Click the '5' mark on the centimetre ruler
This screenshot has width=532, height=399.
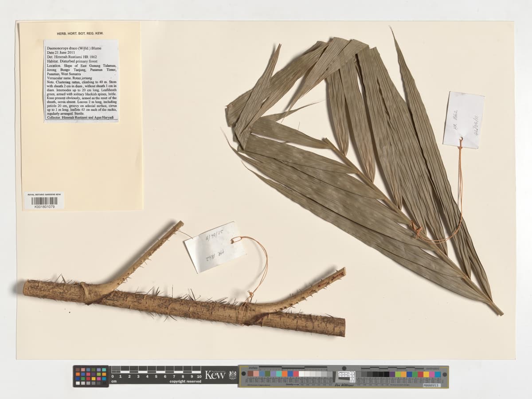pyautogui.click(x=156, y=376)
